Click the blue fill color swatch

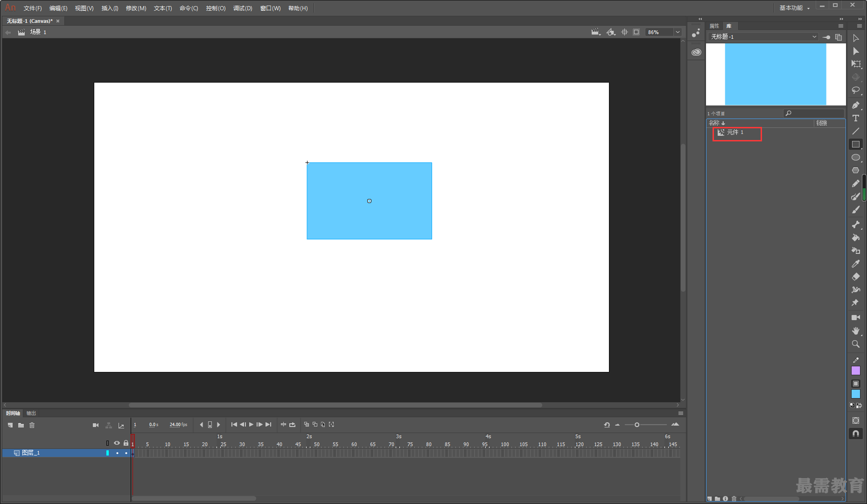tap(856, 394)
